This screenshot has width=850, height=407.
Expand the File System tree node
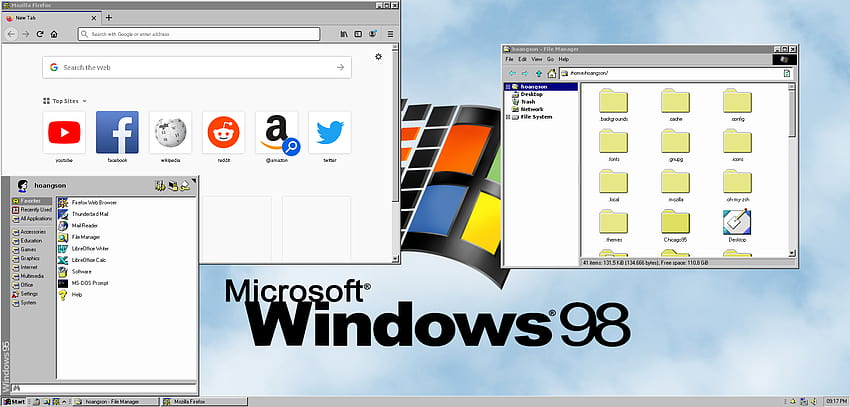507,117
